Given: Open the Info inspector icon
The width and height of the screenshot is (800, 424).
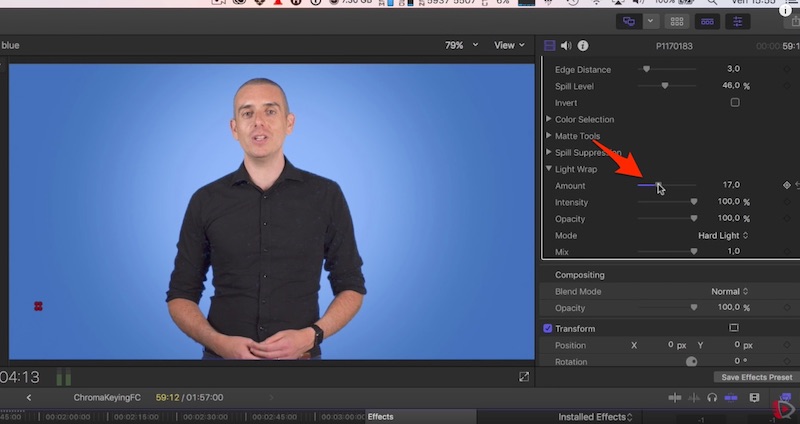Looking at the screenshot, I should coord(583,45).
